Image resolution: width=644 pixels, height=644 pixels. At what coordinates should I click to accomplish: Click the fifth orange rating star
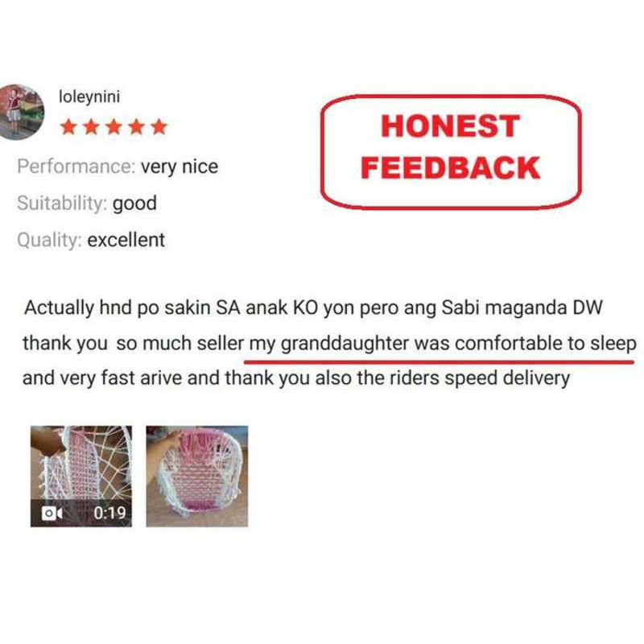159,127
